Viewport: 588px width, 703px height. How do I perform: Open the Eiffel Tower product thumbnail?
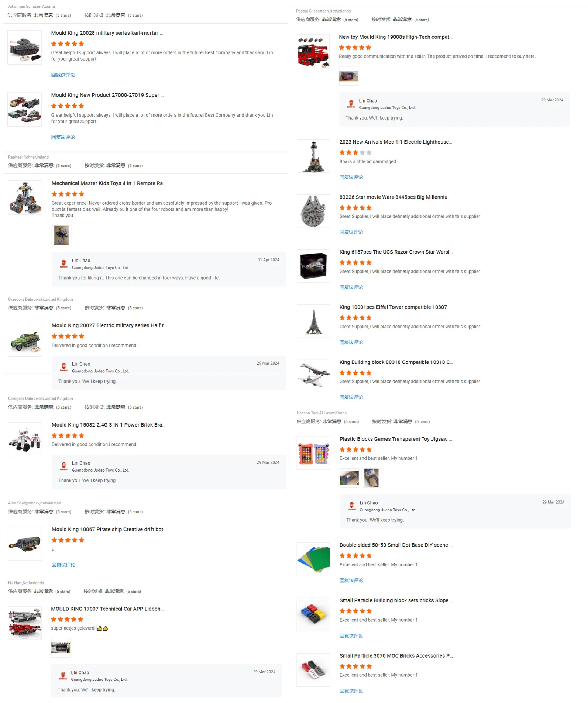(313, 321)
